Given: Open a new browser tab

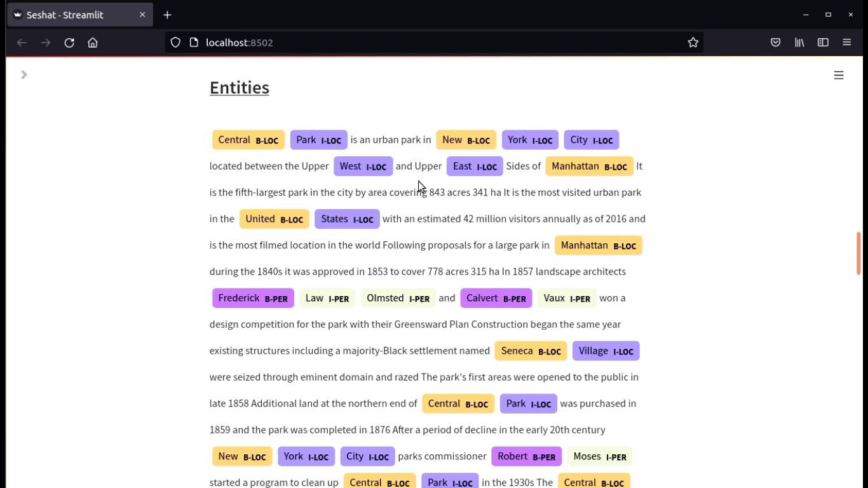Looking at the screenshot, I should (x=167, y=15).
